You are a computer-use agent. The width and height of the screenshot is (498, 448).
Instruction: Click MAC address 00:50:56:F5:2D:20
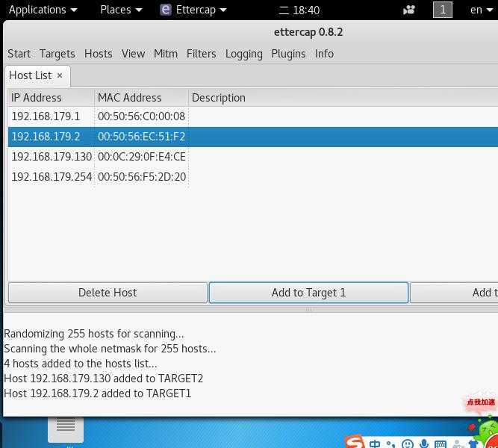coord(142,177)
